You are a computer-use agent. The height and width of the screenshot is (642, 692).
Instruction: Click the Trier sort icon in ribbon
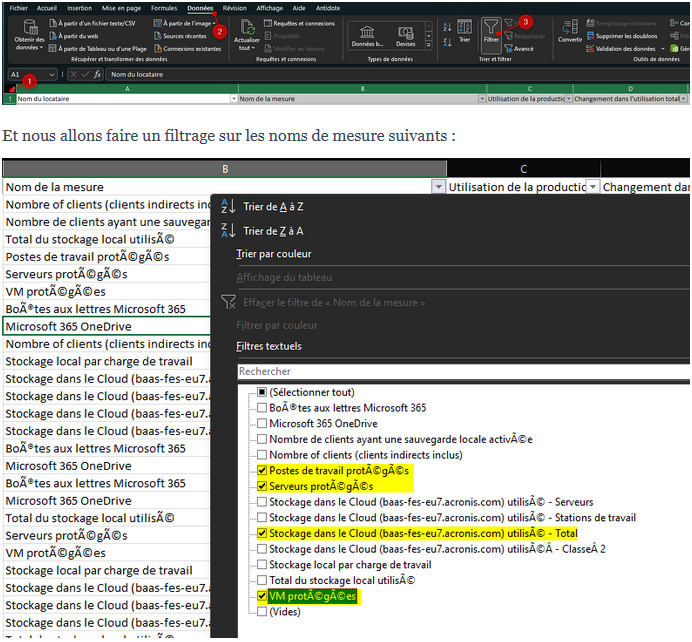click(x=464, y=28)
